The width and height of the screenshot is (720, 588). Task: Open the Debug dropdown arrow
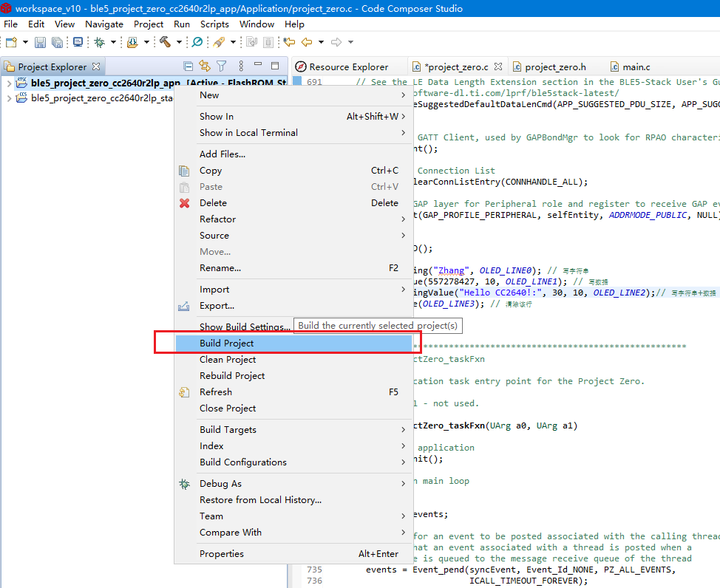click(113, 42)
